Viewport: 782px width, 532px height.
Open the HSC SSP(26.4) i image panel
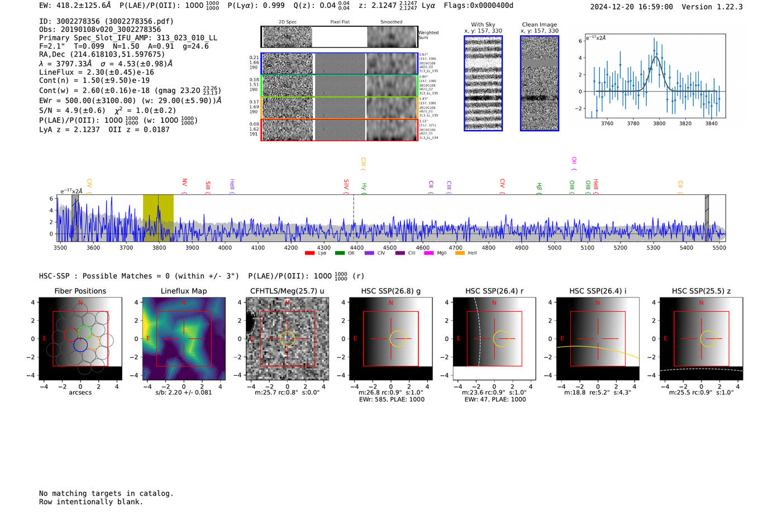(598, 339)
